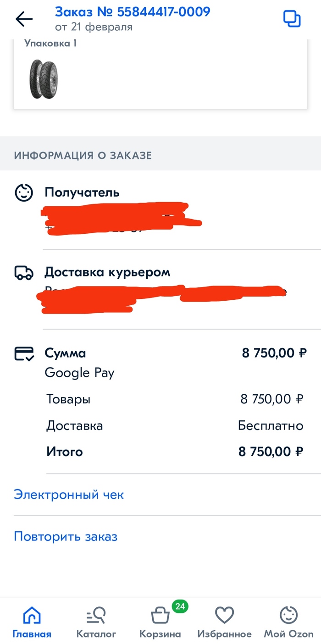Tap the Google Pay payment method text
The height and width of the screenshot is (644, 321).
coord(79,373)
